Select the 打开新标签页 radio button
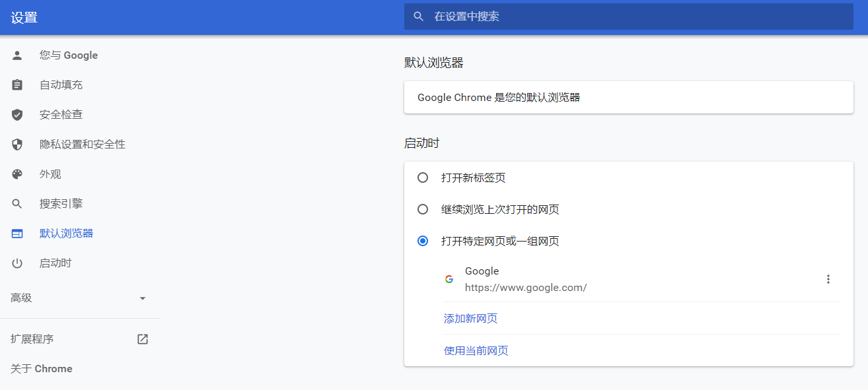 click(x=423, y=178)
